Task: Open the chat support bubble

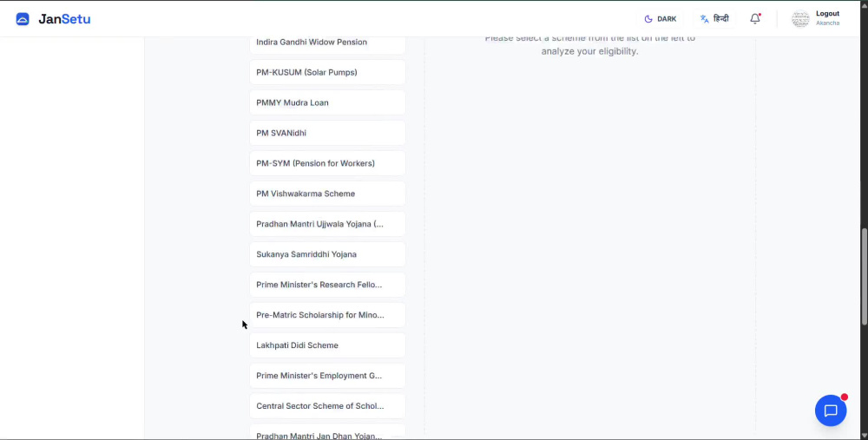Action: pyautogui.click(x=831, y=410)
